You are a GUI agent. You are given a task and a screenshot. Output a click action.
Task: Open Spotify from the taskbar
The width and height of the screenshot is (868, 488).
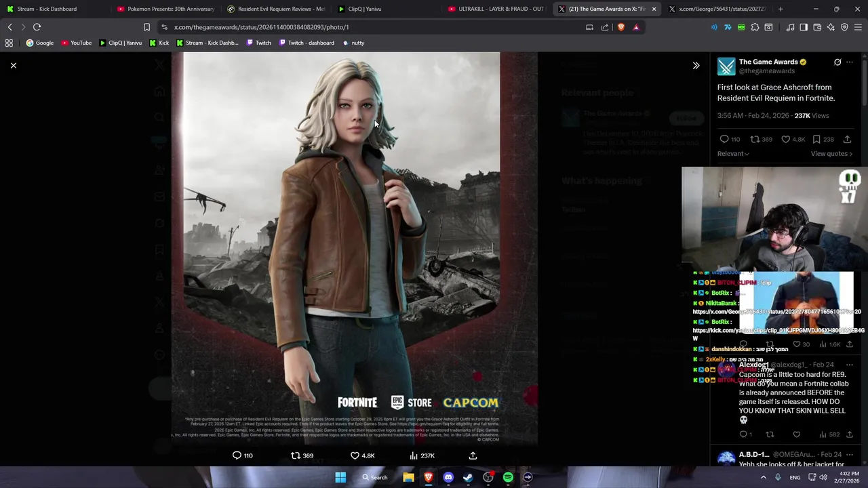pos(508,477)
